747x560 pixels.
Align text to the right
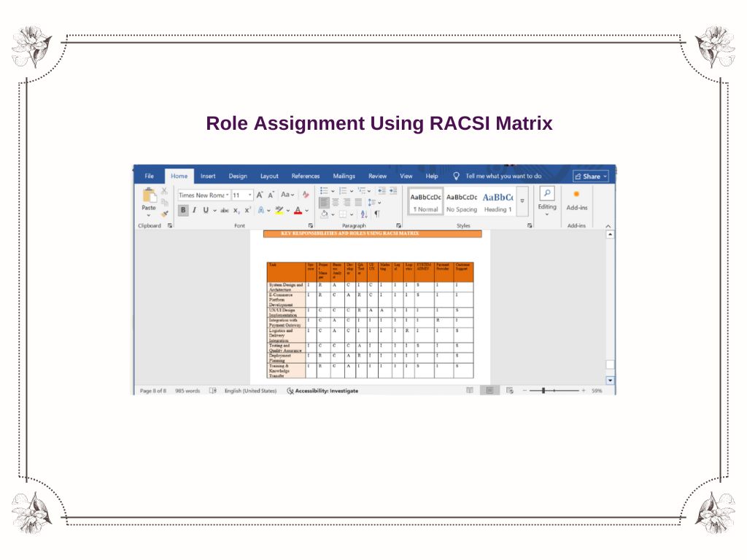pyautogui.click(x=347, y=203)
